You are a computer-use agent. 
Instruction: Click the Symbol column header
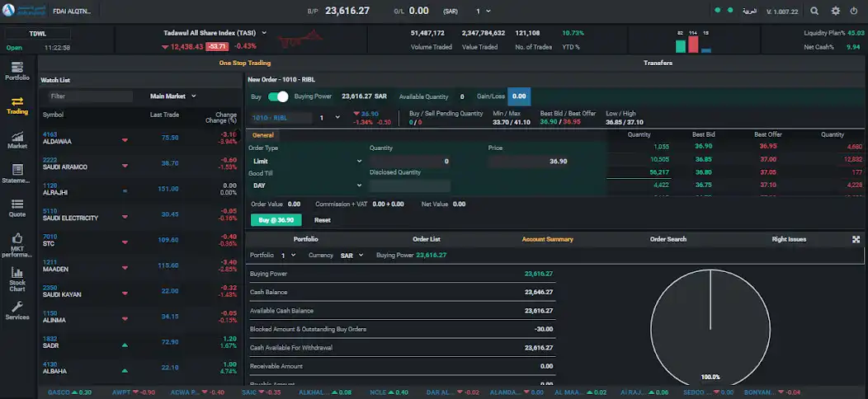click(53, 115)
